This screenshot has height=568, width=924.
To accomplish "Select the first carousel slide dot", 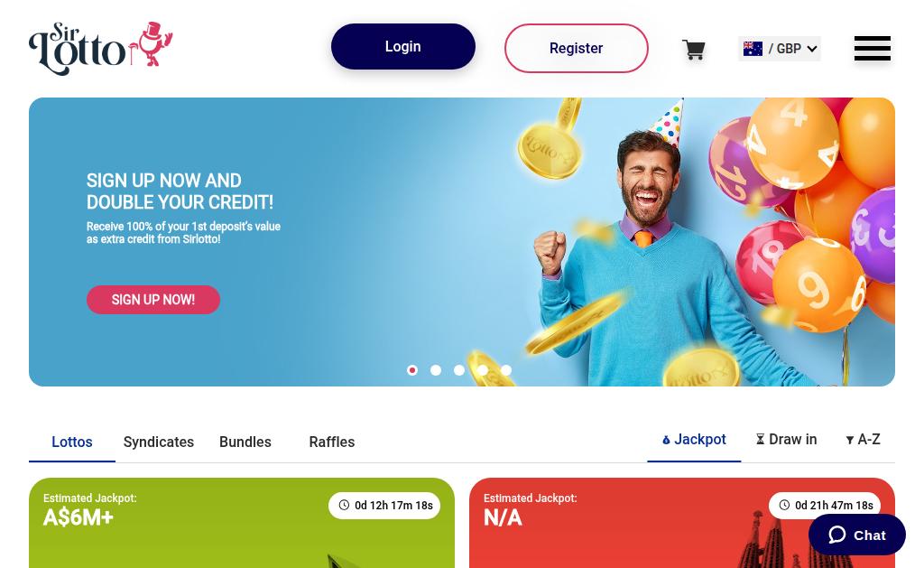I will (x=412, y=370).
